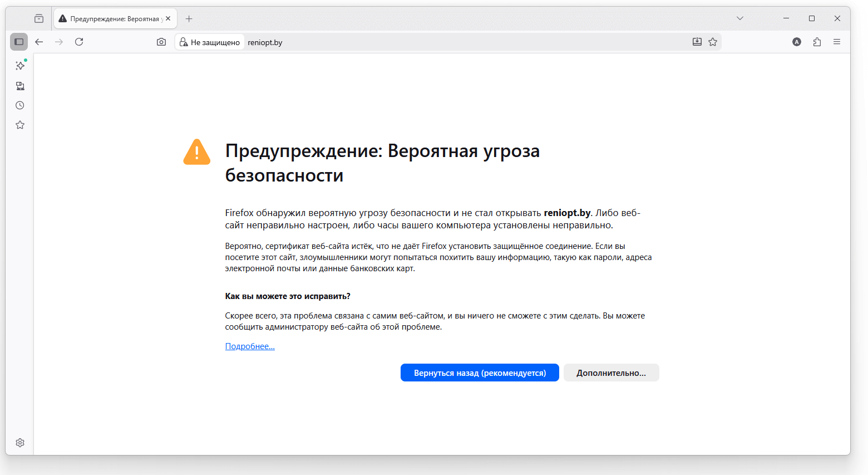Open the 'Подробнее...' link
This screenshot has height=475, width=868.
pyautogui.click(x=249, y=346)
